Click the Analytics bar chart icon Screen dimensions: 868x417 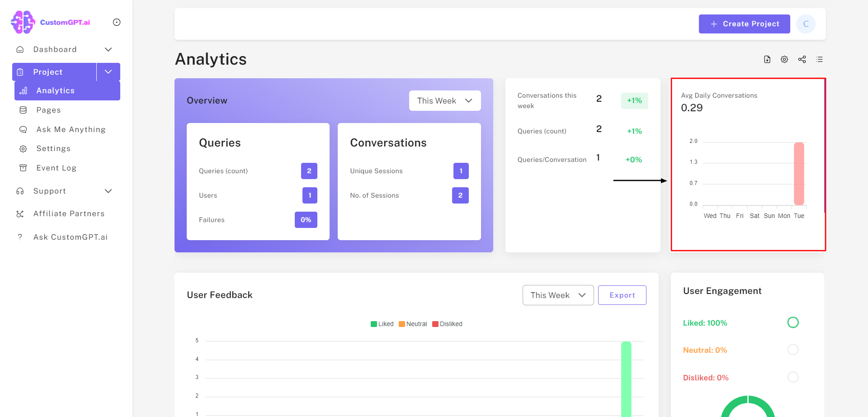point(23,90)
